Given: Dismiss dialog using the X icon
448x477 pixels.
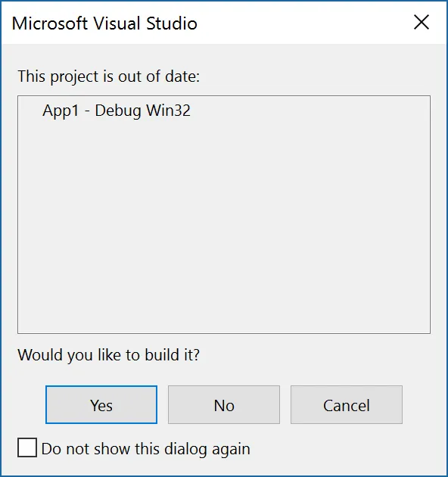Looking at the screenshot, I should [x=422, y=22].
